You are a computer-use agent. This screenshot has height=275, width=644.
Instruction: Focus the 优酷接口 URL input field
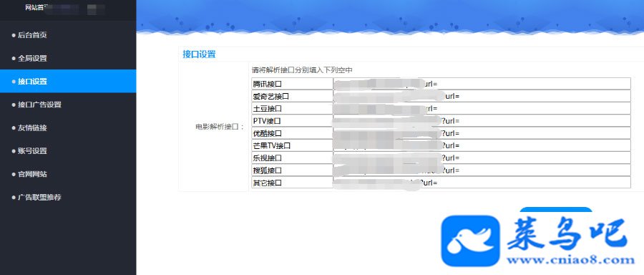click(482, 132)
